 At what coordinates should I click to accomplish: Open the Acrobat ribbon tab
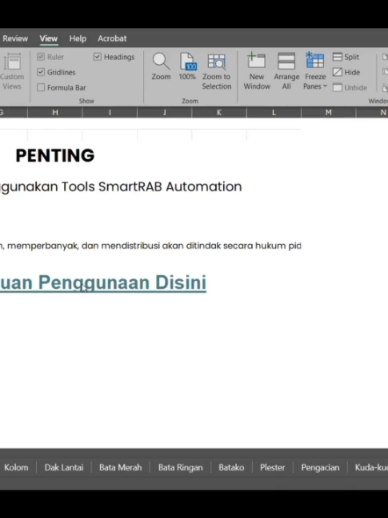tap(112, 39)
